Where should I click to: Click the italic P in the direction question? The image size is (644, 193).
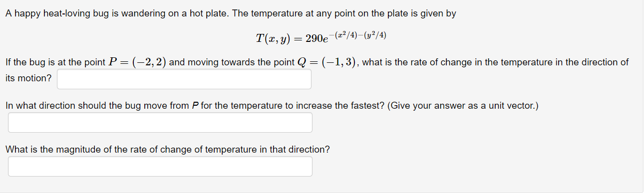pyautogui.click(x=195, y=106)
